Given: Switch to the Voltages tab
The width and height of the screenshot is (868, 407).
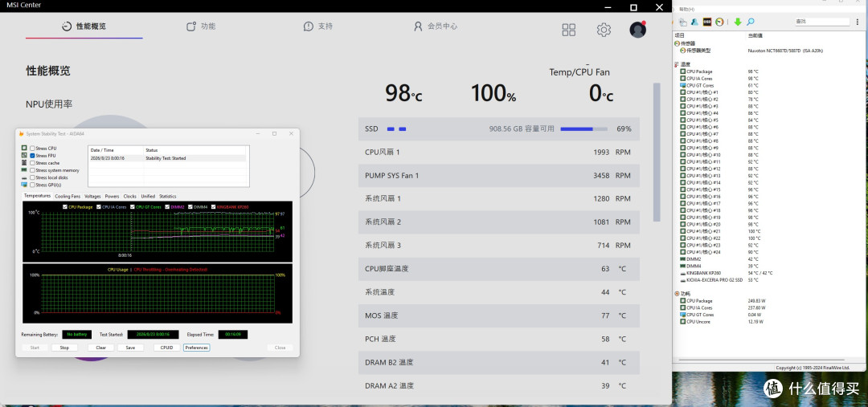Looking at the screenshot, I should click(x=92, y=197).
